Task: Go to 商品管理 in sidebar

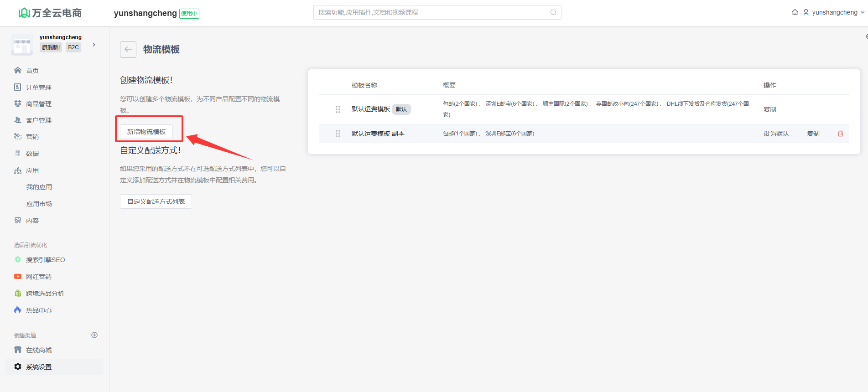Action: (x=38, y=104)
